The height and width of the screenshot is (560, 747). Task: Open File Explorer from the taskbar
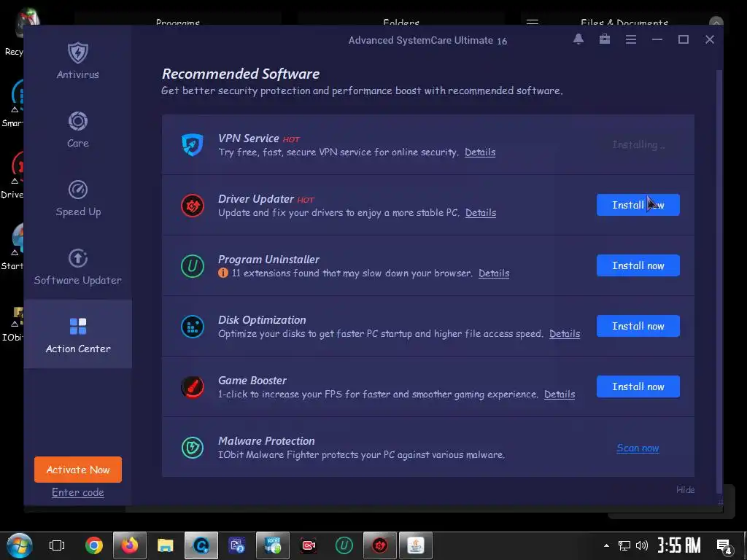[166, 545]
